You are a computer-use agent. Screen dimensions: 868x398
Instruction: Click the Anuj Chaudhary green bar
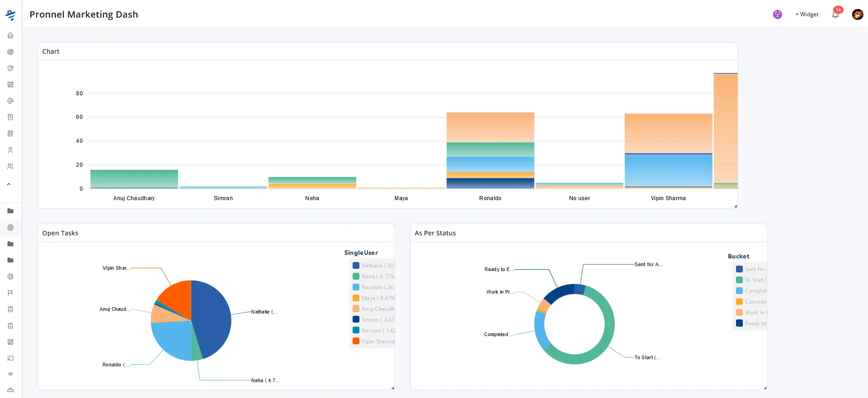click(134, 178)
